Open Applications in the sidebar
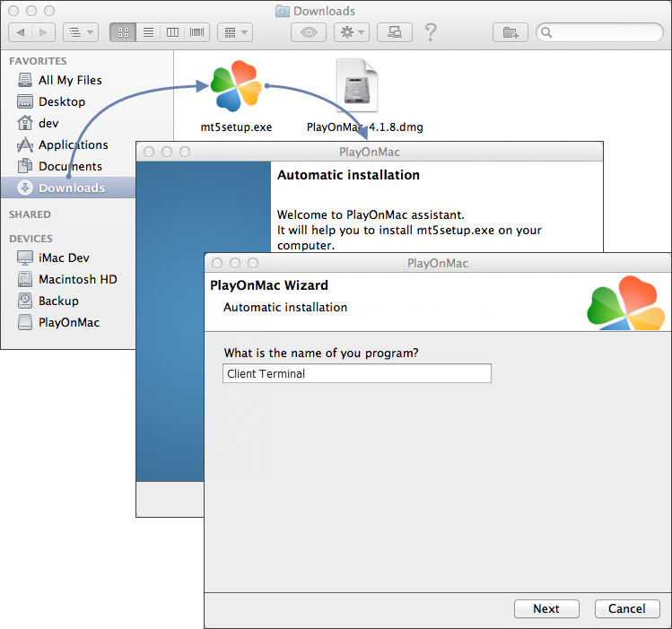Screen dimensions: 672x629 click(73, 144)
